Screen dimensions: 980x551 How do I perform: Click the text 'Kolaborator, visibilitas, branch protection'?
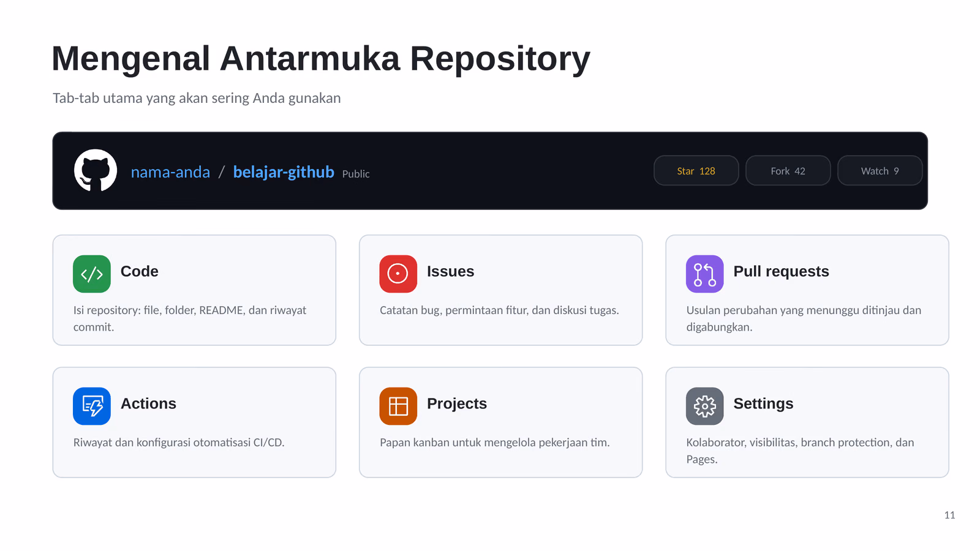(789, 443)
